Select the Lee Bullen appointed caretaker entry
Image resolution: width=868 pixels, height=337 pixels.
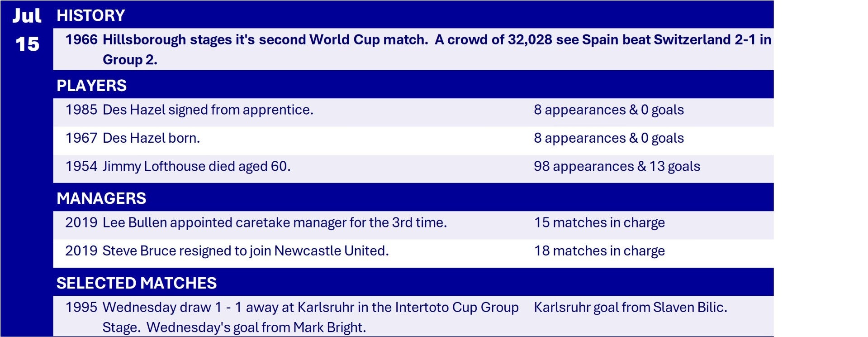click(x=274, y=223)
